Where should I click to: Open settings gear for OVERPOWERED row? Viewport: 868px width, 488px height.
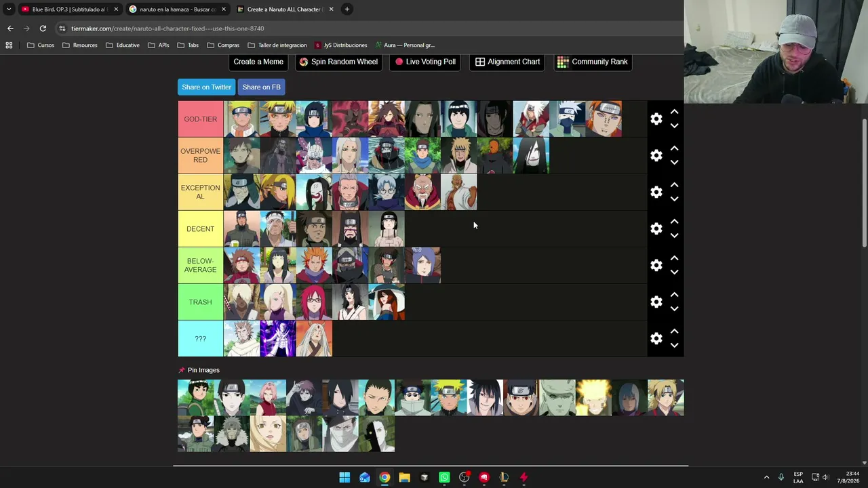coord(656,156)
